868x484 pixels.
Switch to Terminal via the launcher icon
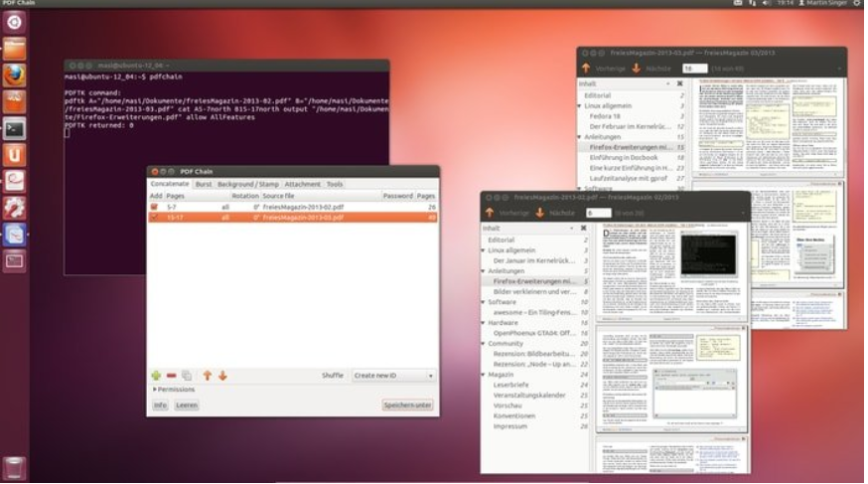14,129
